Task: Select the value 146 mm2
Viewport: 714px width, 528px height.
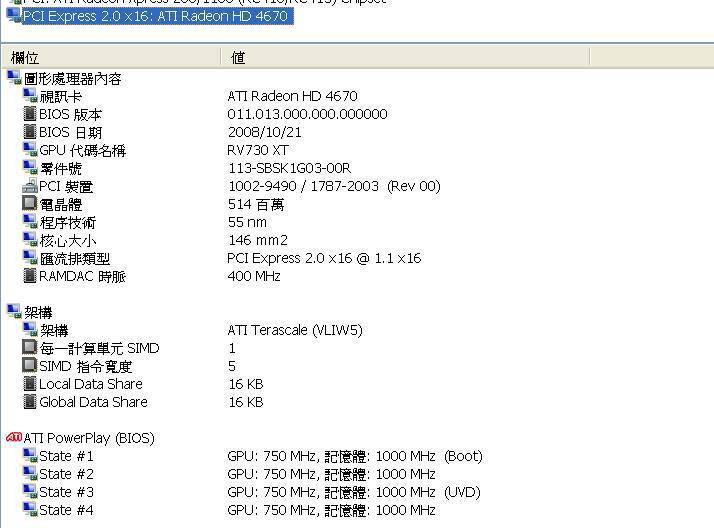Action: pyautogui.click(x=258, y=240)
